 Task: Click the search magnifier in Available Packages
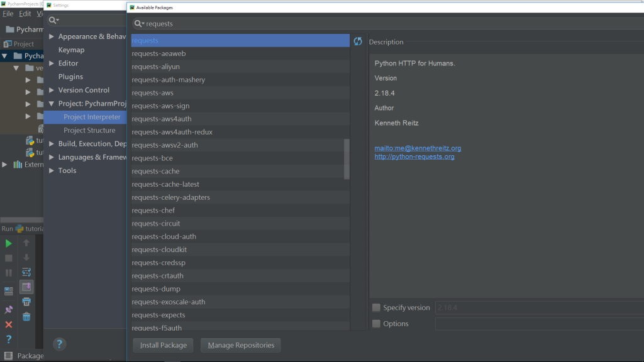[139, 24]
